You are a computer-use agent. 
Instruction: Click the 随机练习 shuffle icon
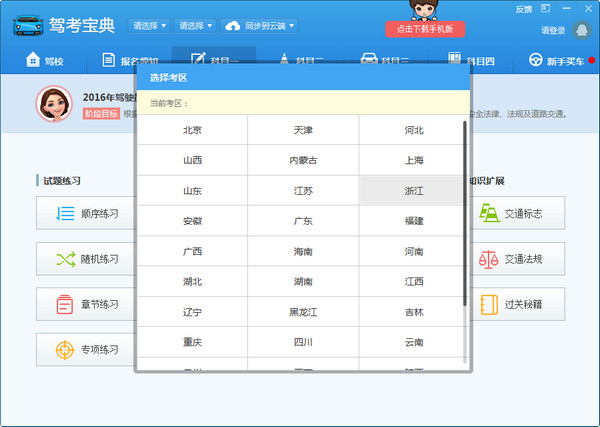(65, 259)
